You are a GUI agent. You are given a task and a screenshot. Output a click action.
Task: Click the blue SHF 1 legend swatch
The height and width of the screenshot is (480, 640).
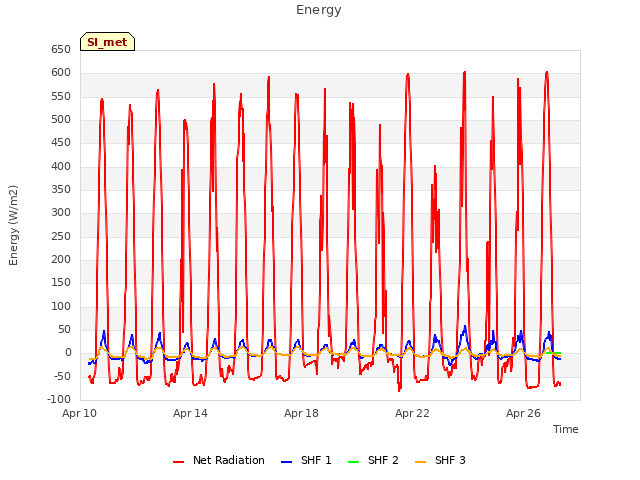(x=287, y=462)
